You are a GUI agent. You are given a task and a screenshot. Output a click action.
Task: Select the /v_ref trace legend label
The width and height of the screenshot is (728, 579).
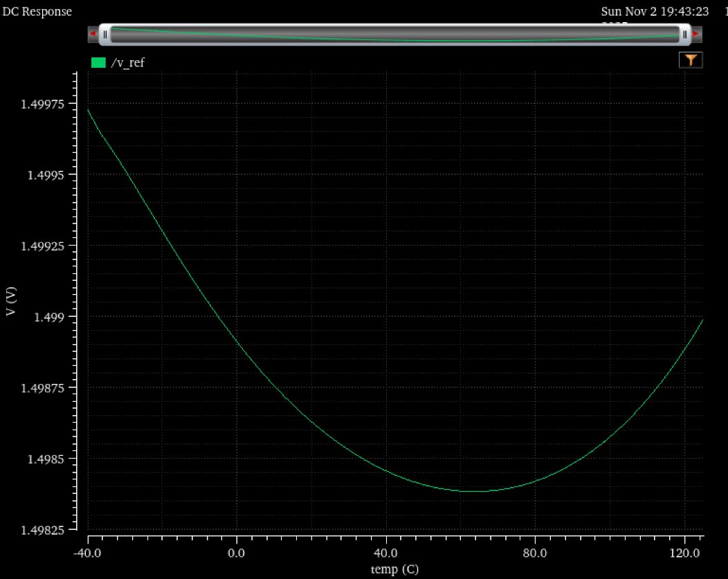(128, 63)
